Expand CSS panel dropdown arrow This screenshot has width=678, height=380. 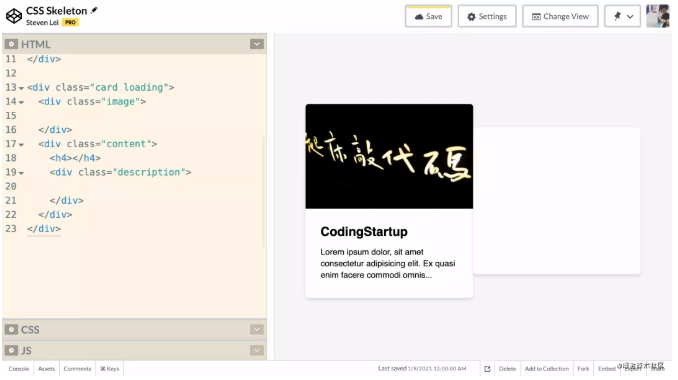coord(257,329)
